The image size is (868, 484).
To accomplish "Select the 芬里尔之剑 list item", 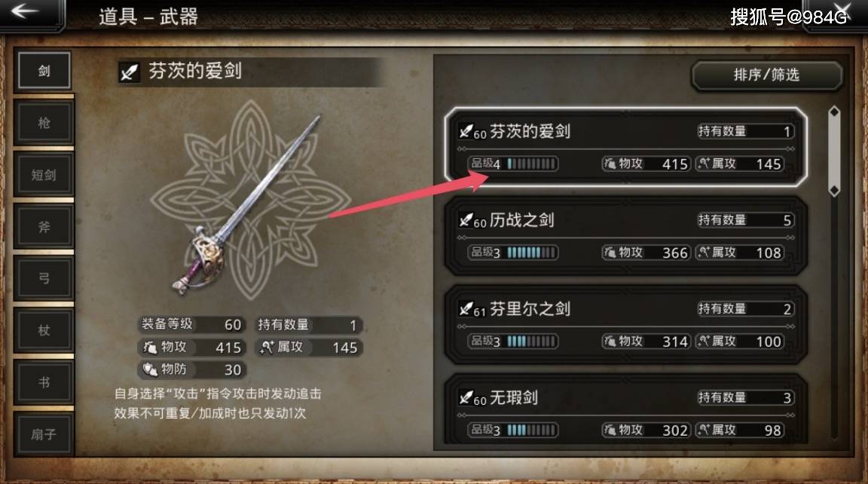I will coord(625,324).
